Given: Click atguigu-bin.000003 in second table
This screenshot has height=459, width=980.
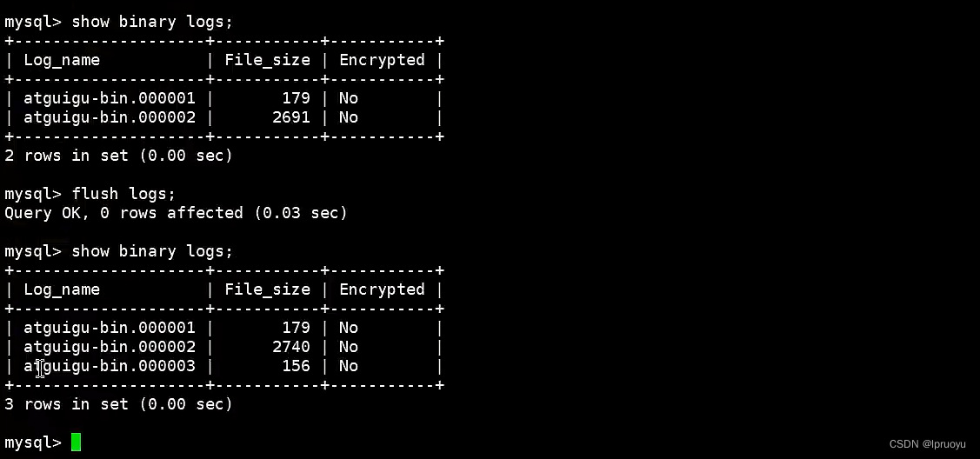Looking at the screenshot, I should (x=110, y=366).
